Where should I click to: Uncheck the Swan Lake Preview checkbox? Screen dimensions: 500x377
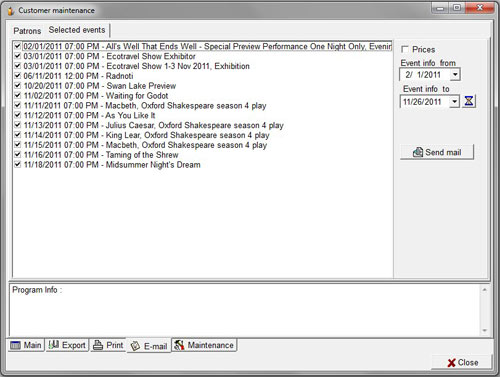(18, 86)
